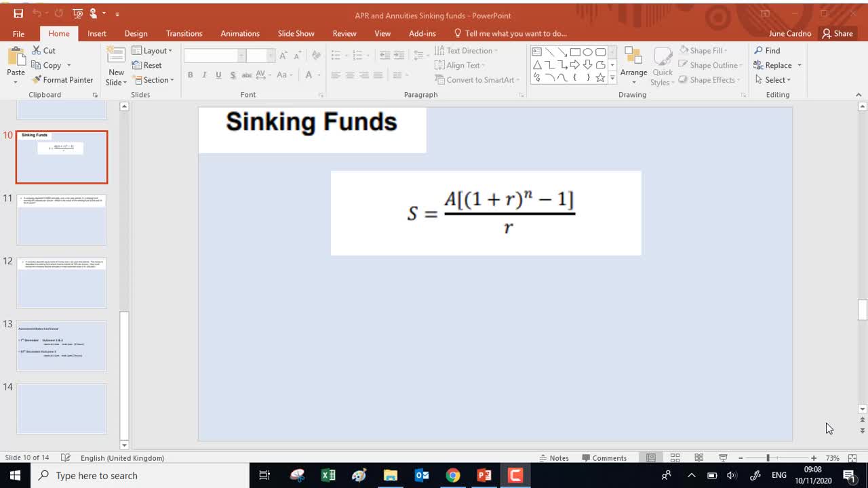The image size is (868, 488).
Task: Open Excel from the Windows taskbar
Action: (328, 475)
